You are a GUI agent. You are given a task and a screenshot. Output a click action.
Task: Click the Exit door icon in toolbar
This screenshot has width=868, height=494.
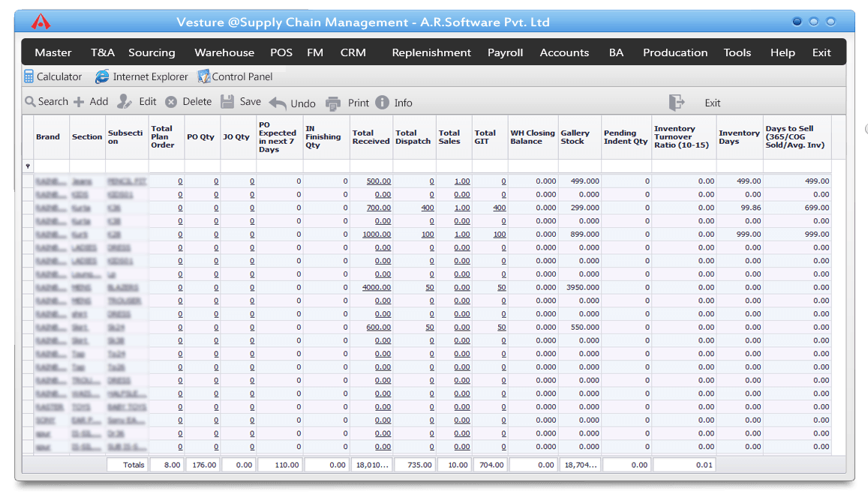tap(677, 103)
